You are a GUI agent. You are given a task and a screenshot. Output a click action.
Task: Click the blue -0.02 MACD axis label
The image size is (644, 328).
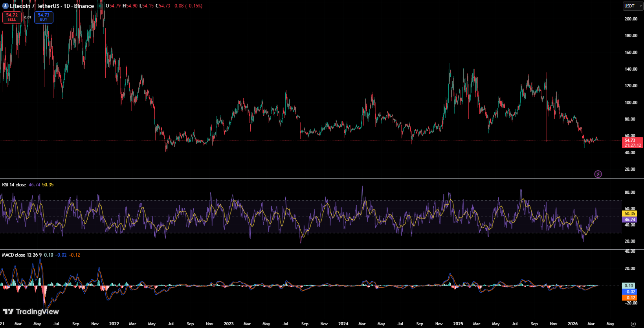click(630, 292)
